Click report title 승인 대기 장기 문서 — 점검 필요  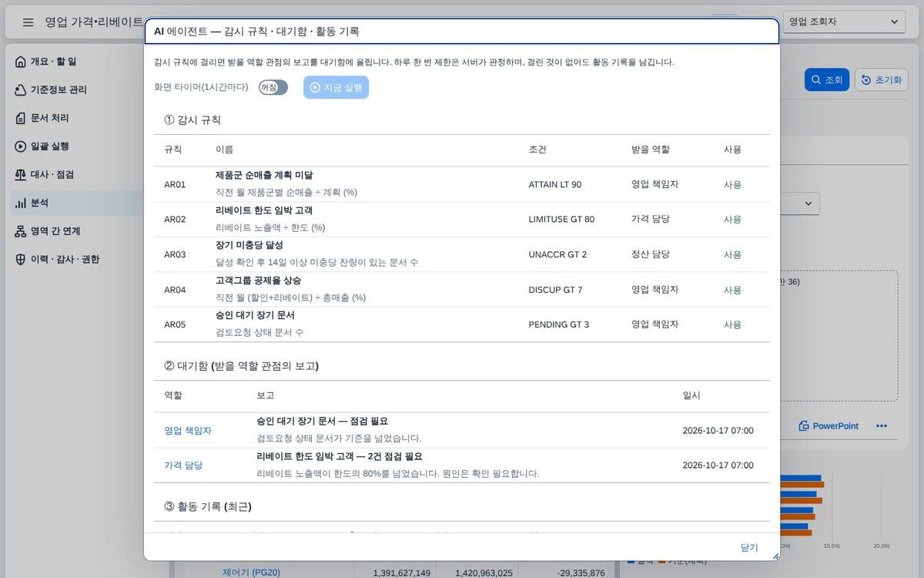(x=322, y=422)
